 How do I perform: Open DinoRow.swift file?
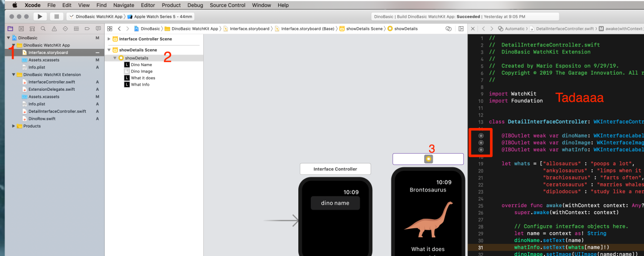(38, 118)
